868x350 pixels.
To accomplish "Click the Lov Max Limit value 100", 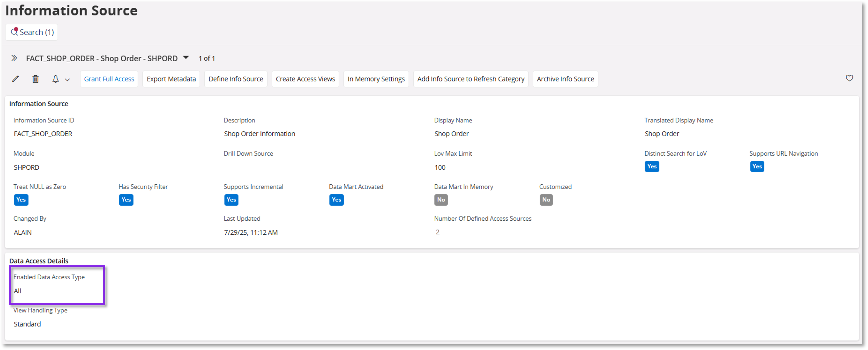I will tap(440, 168).
